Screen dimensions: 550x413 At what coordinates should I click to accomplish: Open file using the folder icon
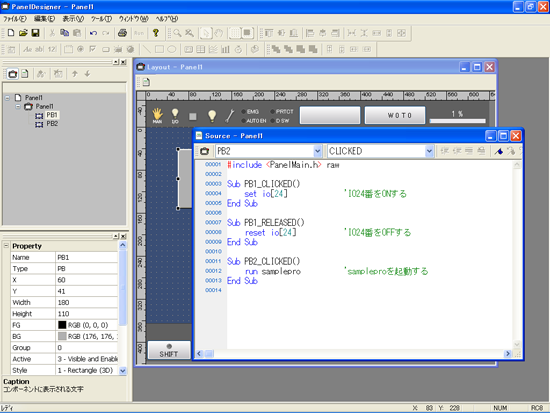[23, 33]
